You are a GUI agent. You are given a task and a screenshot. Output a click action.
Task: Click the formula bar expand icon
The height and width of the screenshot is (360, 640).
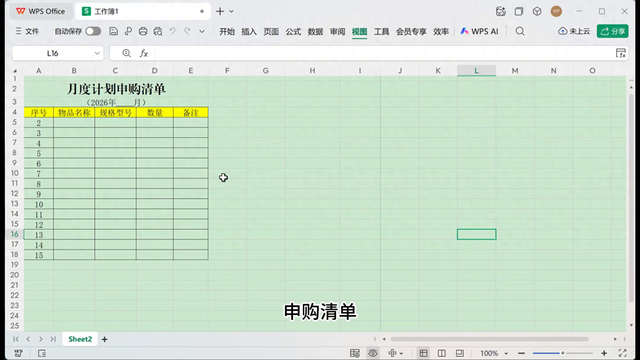621,53
